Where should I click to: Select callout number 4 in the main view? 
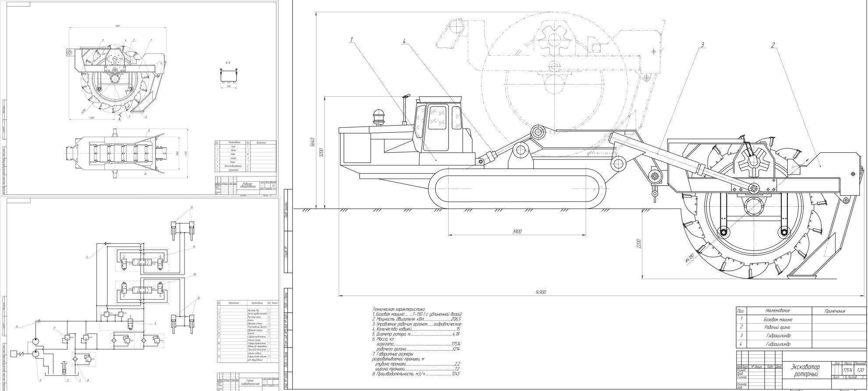click(x=404, y=41)
